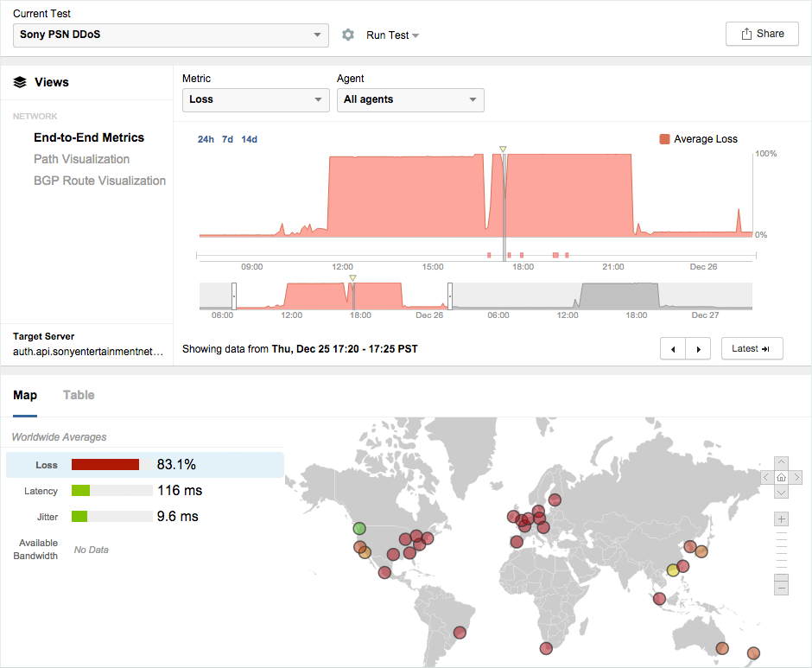Click the left range handle on overview timeline

(234, 296)
